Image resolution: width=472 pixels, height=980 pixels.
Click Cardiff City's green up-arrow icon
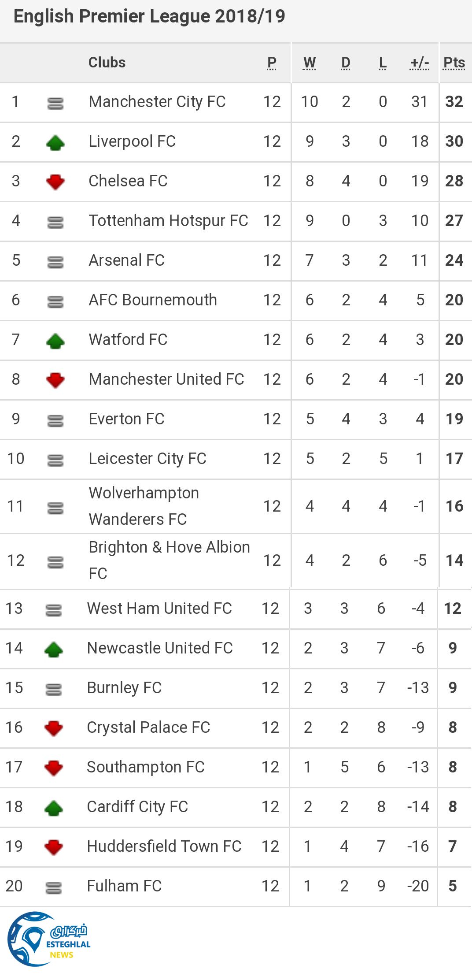click(x=54, y=808)
